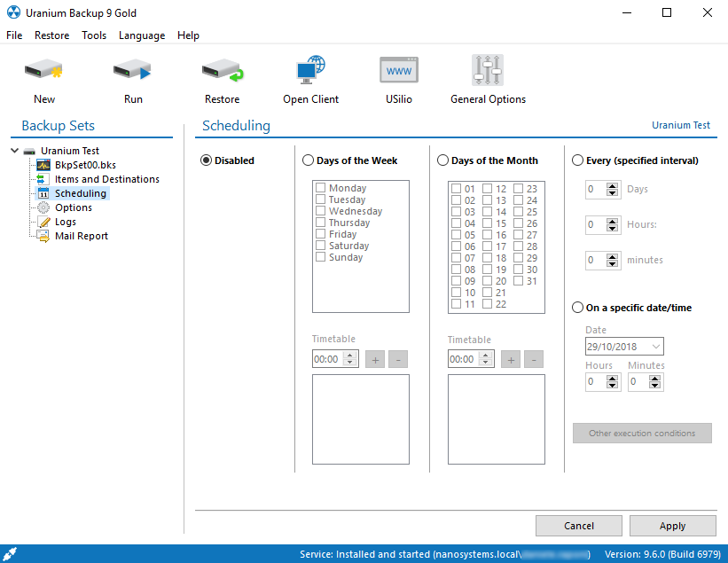Click the connection plug icon in status bar
Viewport: 728px width, 563px height.
(x=10, y=554)
